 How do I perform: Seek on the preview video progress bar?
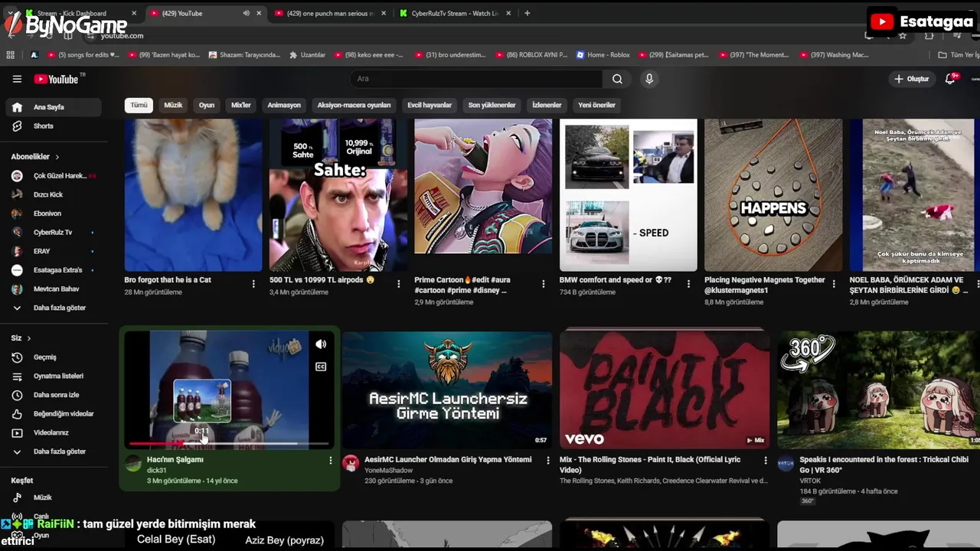229,444
